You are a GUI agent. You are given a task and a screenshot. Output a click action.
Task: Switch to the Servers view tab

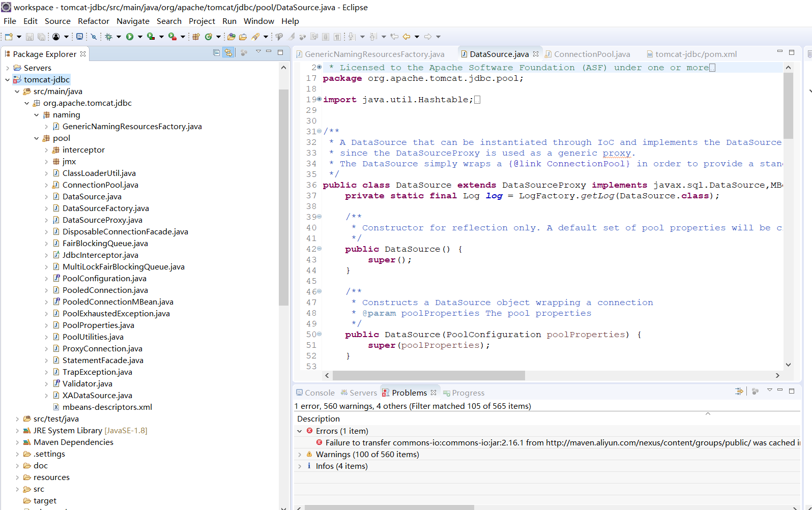tap(359, 393)
